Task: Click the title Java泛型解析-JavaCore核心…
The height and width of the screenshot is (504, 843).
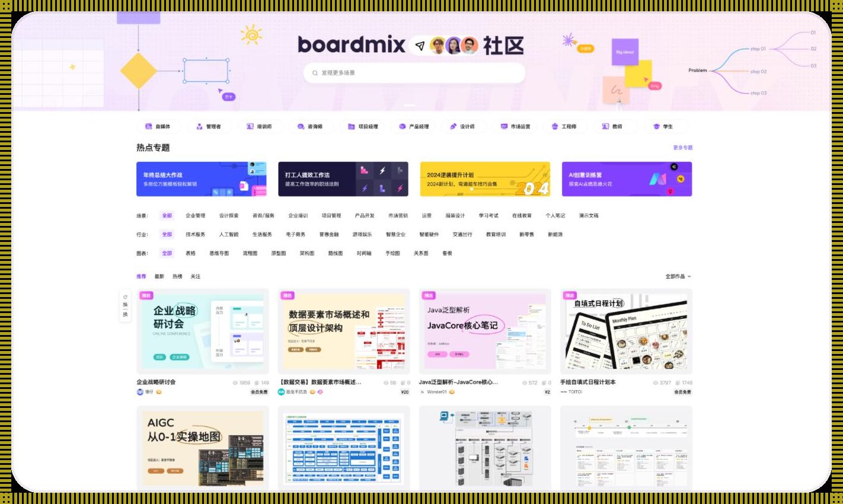Action: pyautogui.click(x=458, y=382)
